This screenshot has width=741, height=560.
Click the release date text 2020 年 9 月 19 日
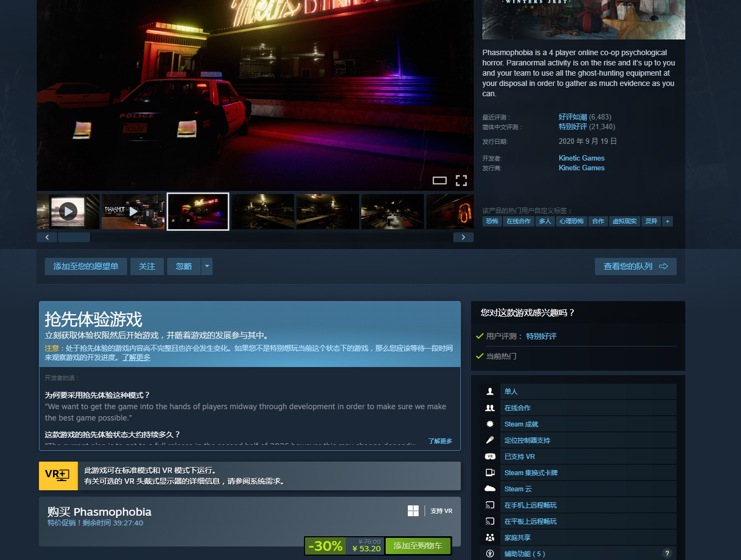[588, 141]
